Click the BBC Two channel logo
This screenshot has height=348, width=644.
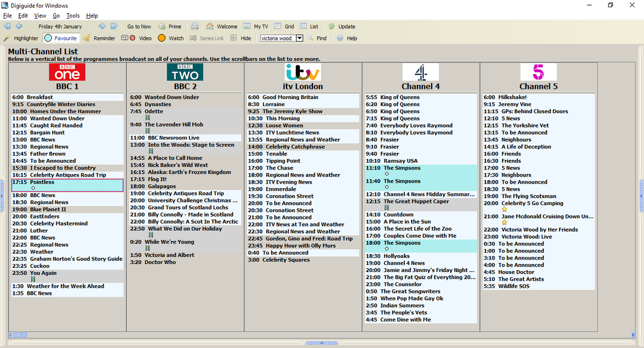185,72
